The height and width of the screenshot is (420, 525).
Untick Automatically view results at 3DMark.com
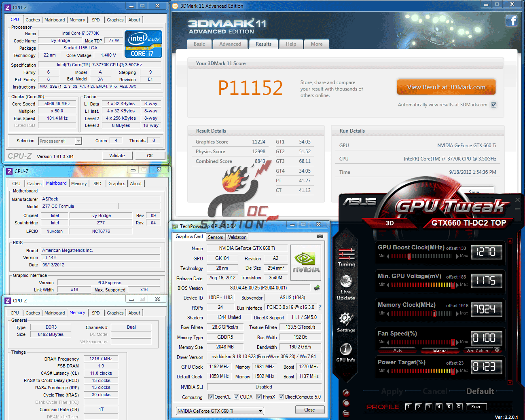493,105
